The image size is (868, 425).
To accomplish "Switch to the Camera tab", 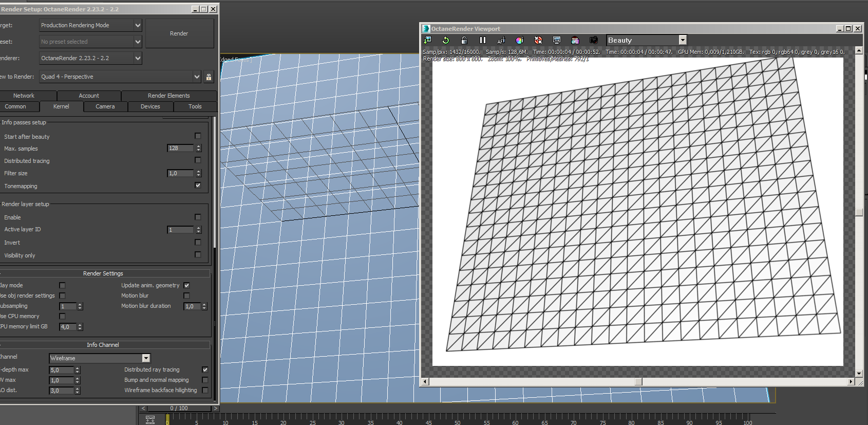I will tap(105, 106).
